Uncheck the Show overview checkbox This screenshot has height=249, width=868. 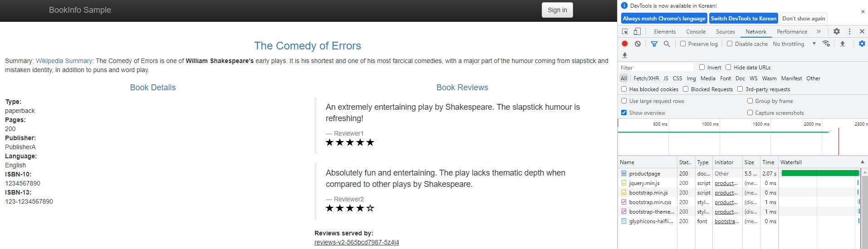(624, 112)
